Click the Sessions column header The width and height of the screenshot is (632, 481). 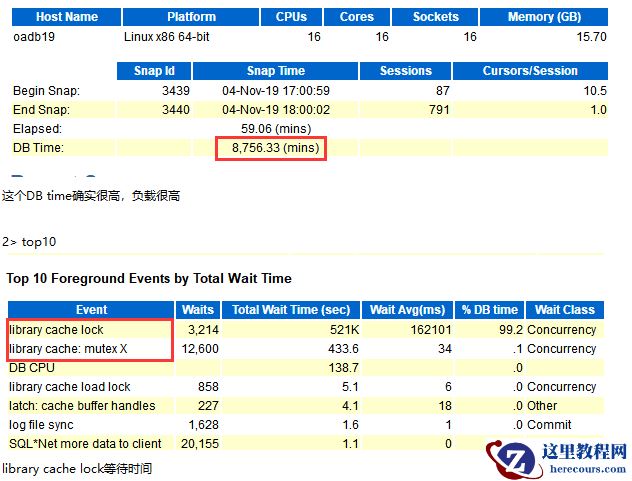405,71
